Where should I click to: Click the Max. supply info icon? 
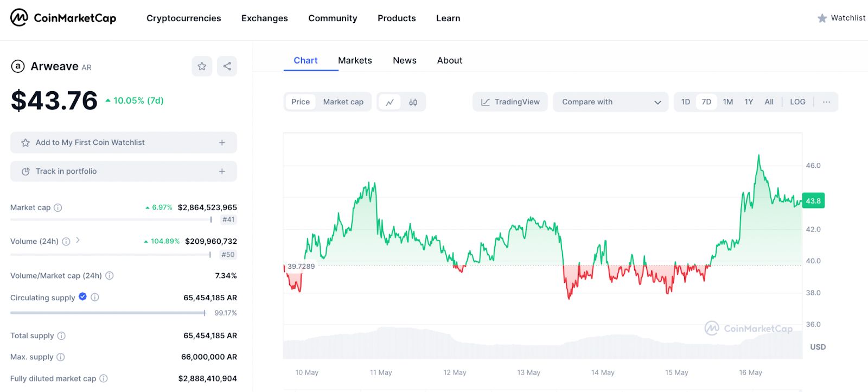[x=61, y=357]
